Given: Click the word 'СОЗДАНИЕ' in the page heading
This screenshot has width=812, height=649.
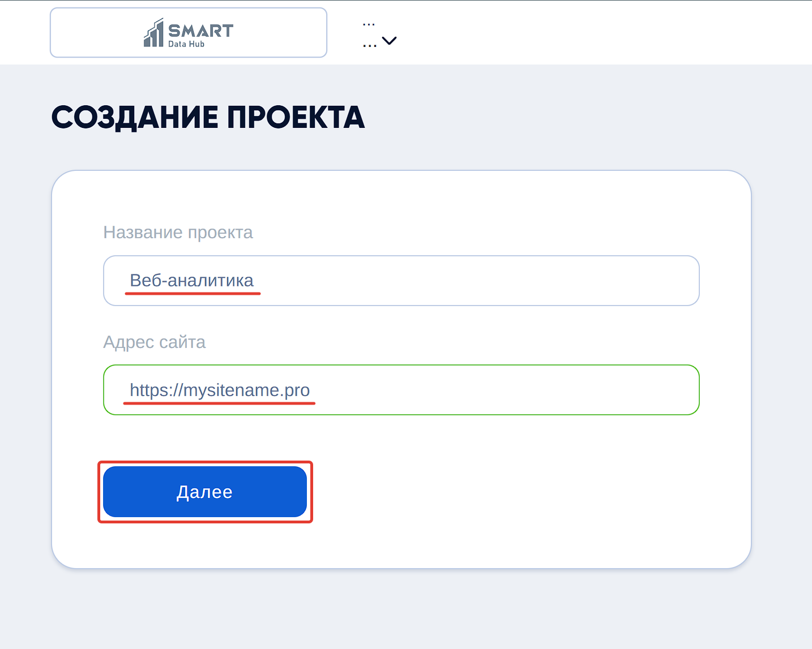Looking at the screenshot, I should pos(135,118).
